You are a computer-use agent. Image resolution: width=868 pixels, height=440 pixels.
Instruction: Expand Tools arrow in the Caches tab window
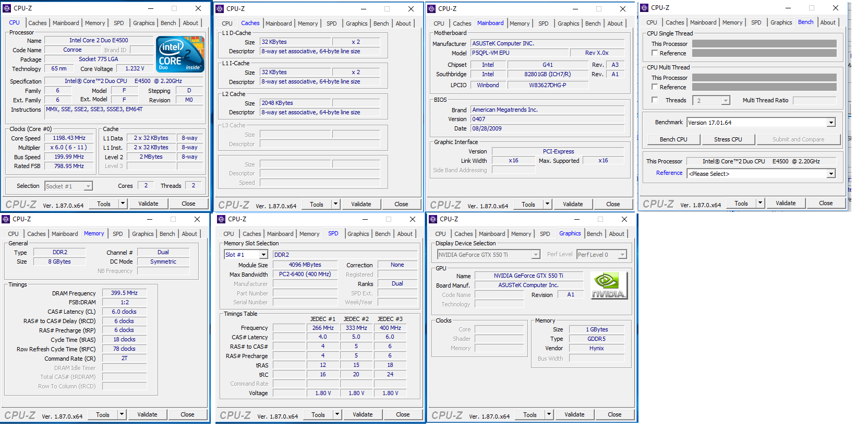coord(336,204)
